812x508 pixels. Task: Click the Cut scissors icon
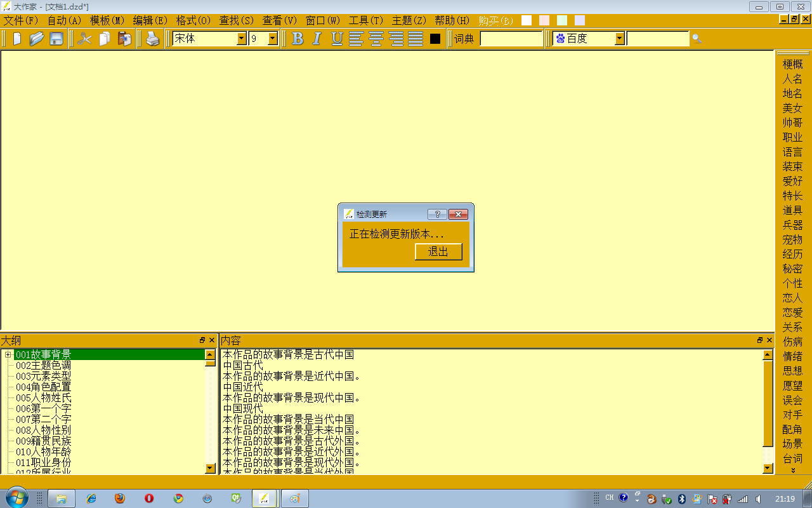pyautogui.click(x=84, y=39)
